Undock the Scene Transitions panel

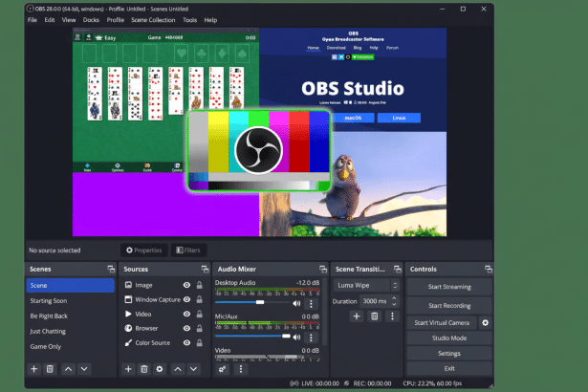[398, 269]
